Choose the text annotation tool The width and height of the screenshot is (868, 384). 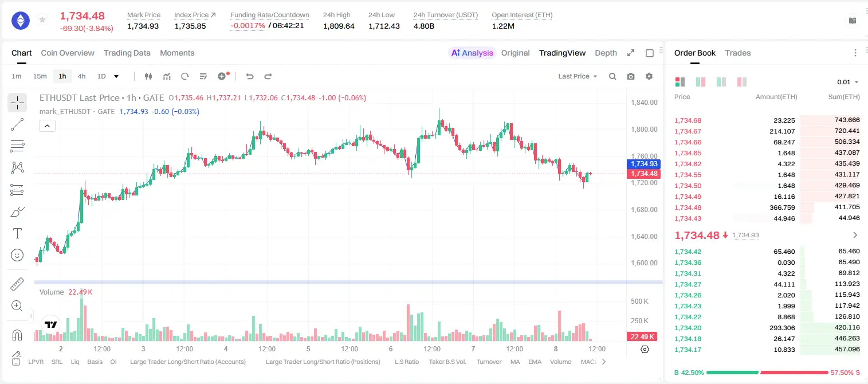pos(17,233)
